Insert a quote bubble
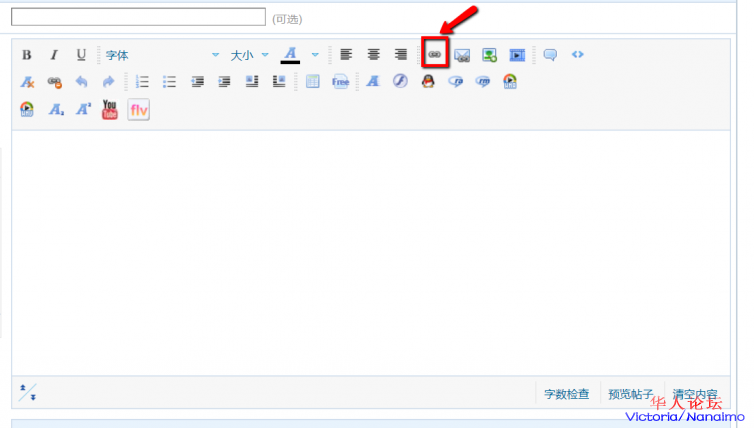The width and height of the screenshot is (754, 428). (x=550, y=55)
